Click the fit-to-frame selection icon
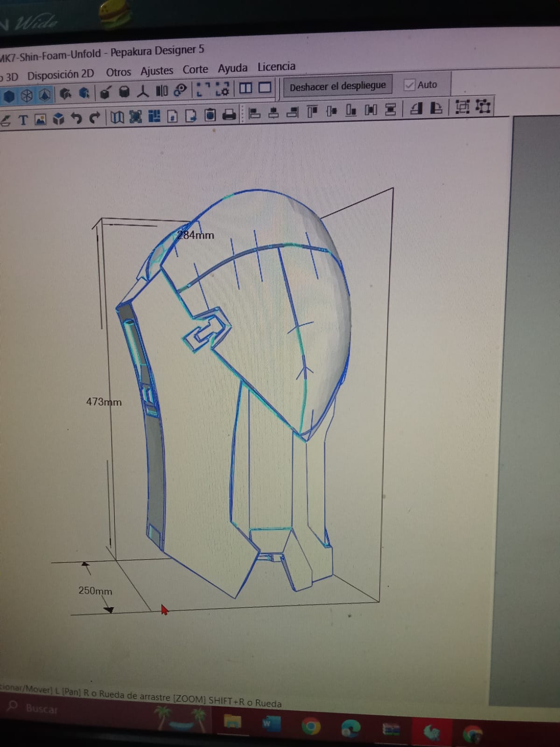Viewport: 560px width, 747px height. click(135, 117)
